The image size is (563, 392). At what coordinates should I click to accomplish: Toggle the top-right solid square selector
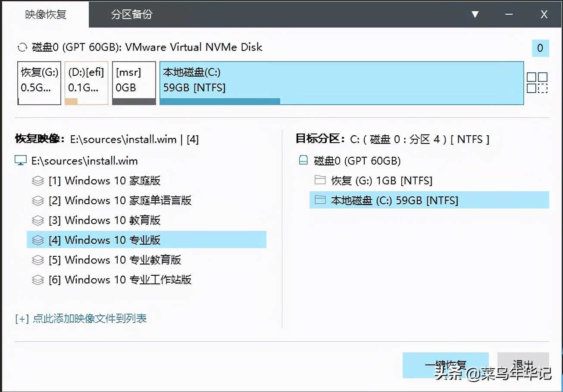pos(543,77)
